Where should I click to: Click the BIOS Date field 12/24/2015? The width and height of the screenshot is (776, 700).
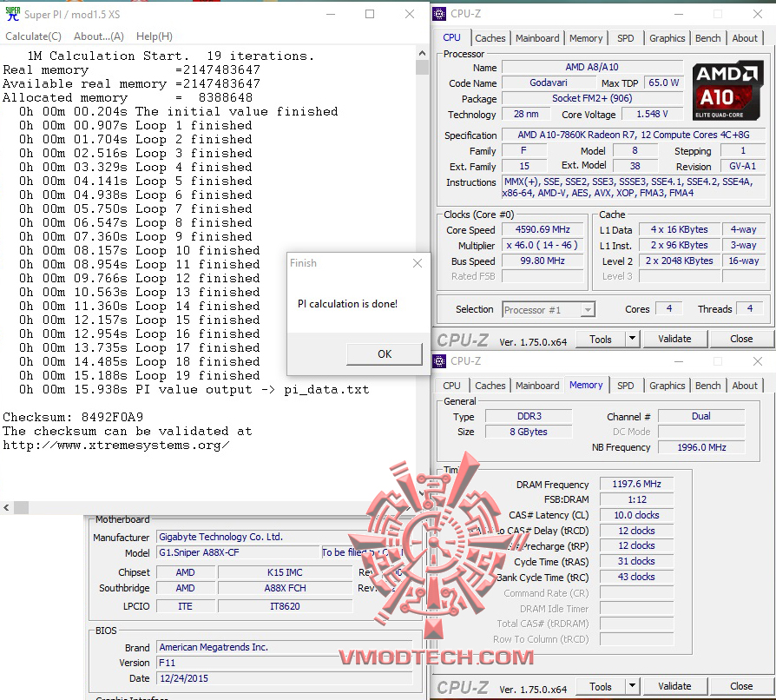coord(285,678)
